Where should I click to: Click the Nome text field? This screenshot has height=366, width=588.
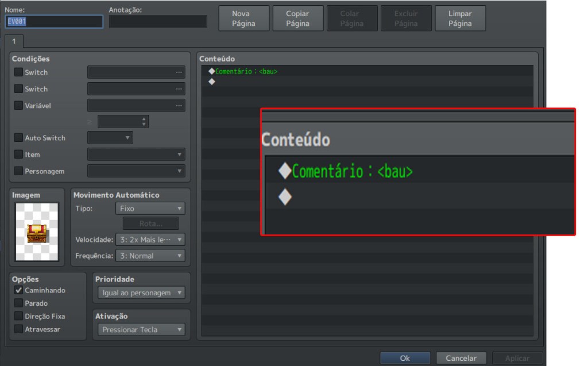point(54,21)
